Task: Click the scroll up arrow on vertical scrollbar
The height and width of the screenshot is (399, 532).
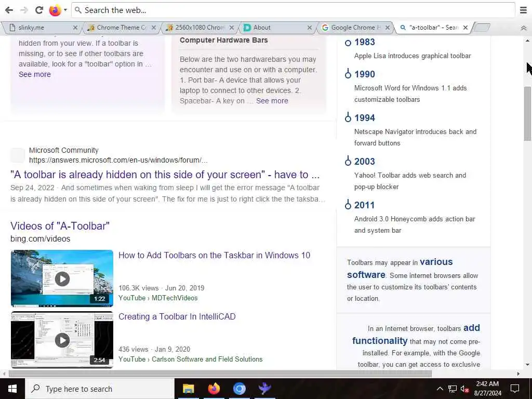Action: [527, 41]
